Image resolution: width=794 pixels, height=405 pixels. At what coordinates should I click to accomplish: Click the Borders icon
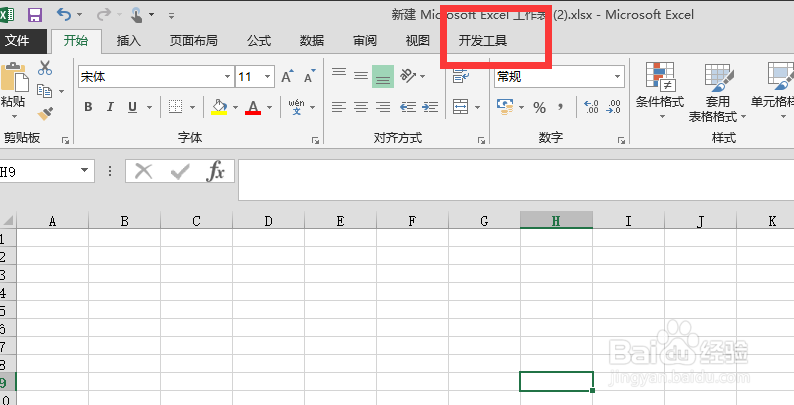click(x=175, y=107)
